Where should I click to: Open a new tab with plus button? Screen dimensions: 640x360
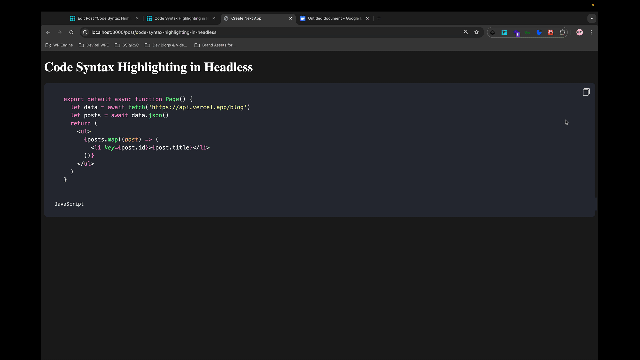[x=378, y=18]
